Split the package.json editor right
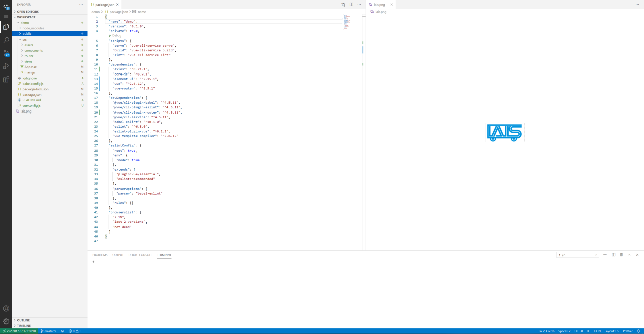The width and height of the screenshot is (644, 334). pyautogui.click(x=351, y=4)
